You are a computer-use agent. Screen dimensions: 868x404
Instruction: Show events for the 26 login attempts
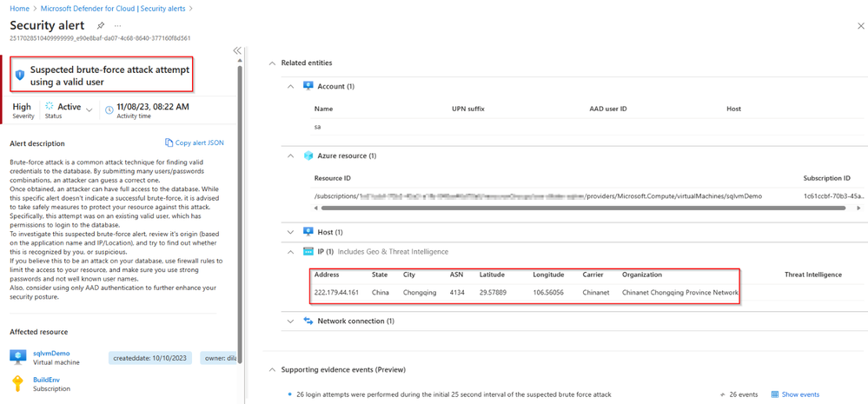coord(800,394)
